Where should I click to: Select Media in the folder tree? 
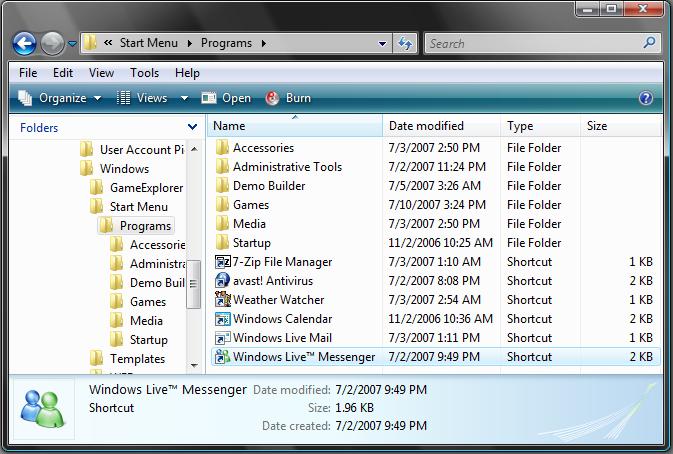136,321
